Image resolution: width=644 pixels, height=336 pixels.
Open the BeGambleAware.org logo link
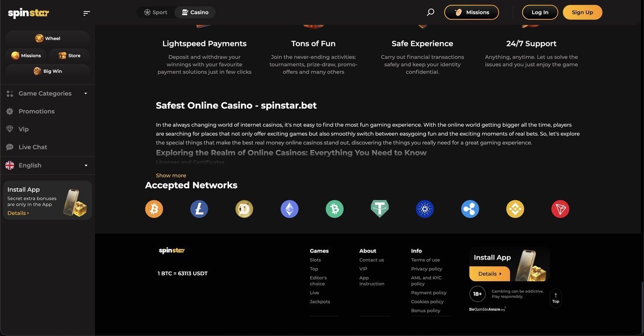pyautogui.click(x=487, y=309)
